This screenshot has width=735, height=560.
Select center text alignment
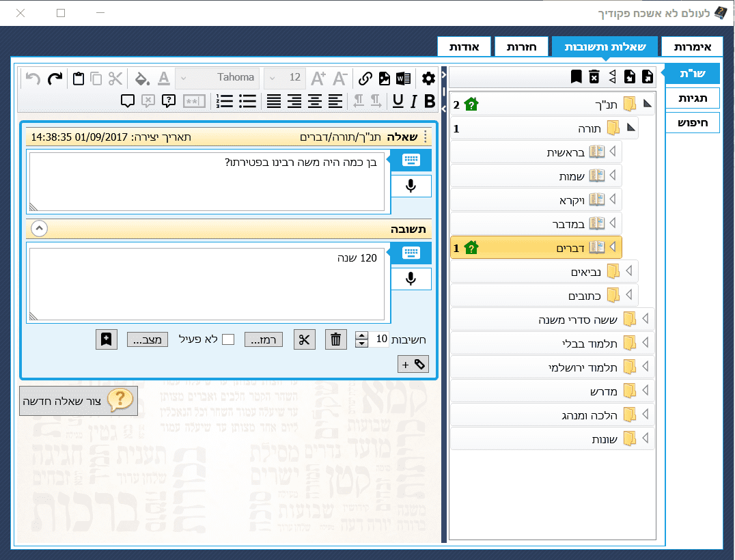point(314,101)
